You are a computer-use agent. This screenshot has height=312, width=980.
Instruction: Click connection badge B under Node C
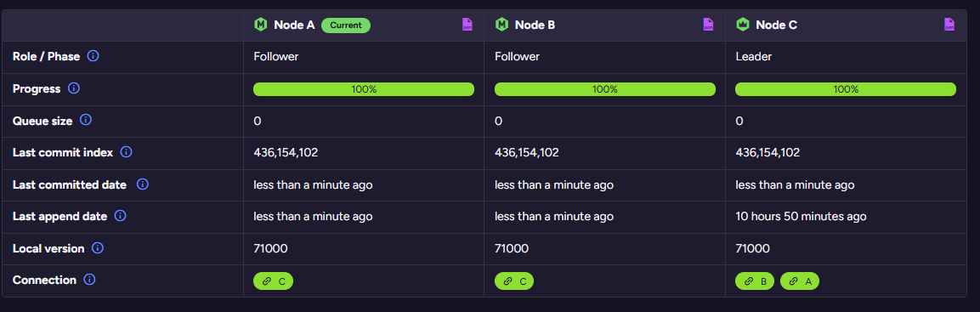[x=755, y=281]
